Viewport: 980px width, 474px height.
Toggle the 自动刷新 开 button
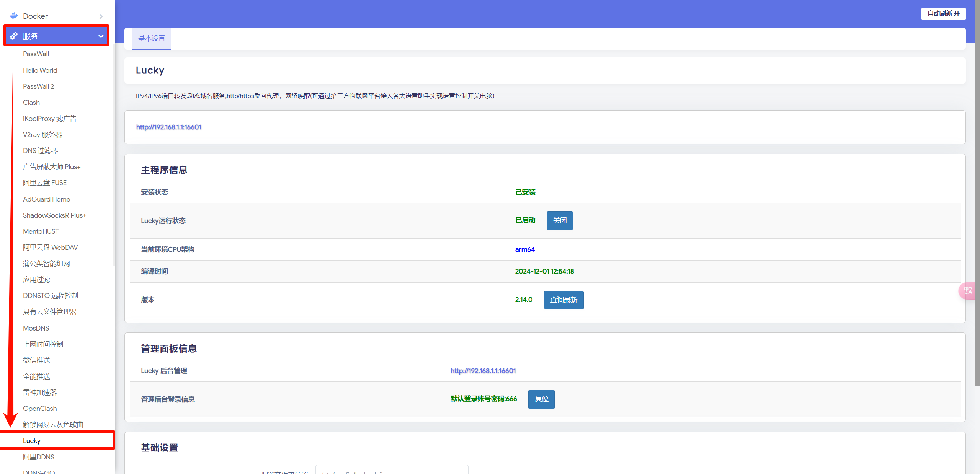[x=943, y=14]
